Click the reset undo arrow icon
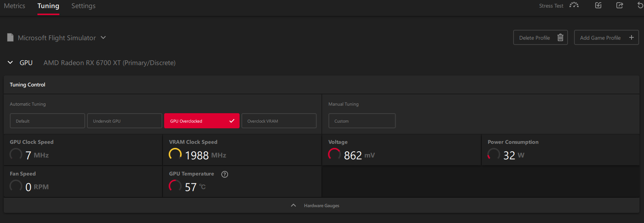Viewport: 644px width, 223px height. pos(640,5)
